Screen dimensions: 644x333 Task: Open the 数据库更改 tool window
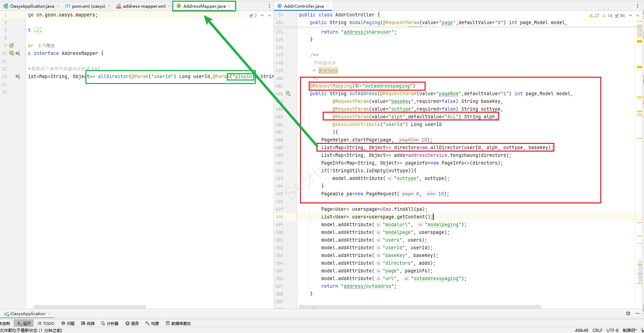coord(178,323)
